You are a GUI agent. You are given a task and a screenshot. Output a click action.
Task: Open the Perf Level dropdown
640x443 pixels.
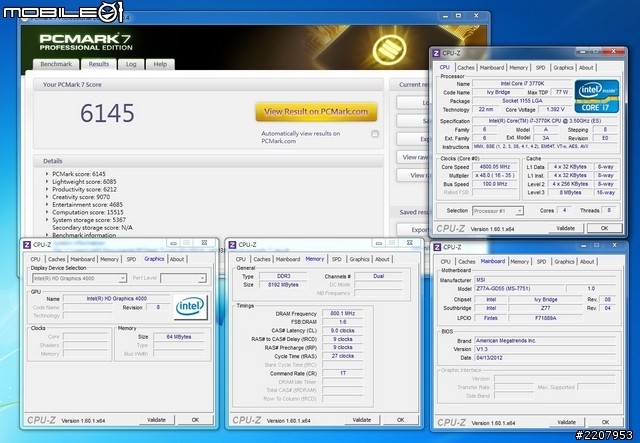[x=183, y=278]
